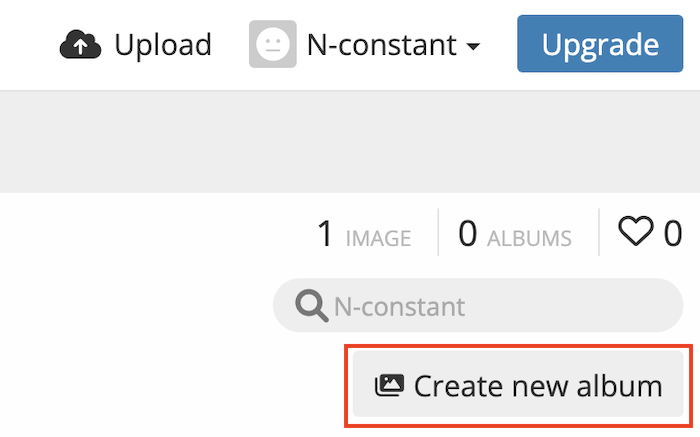Select the number 1 image count
Image resolution: width=700 pixels, height=437 pixels.
click(x=325, y=234)
